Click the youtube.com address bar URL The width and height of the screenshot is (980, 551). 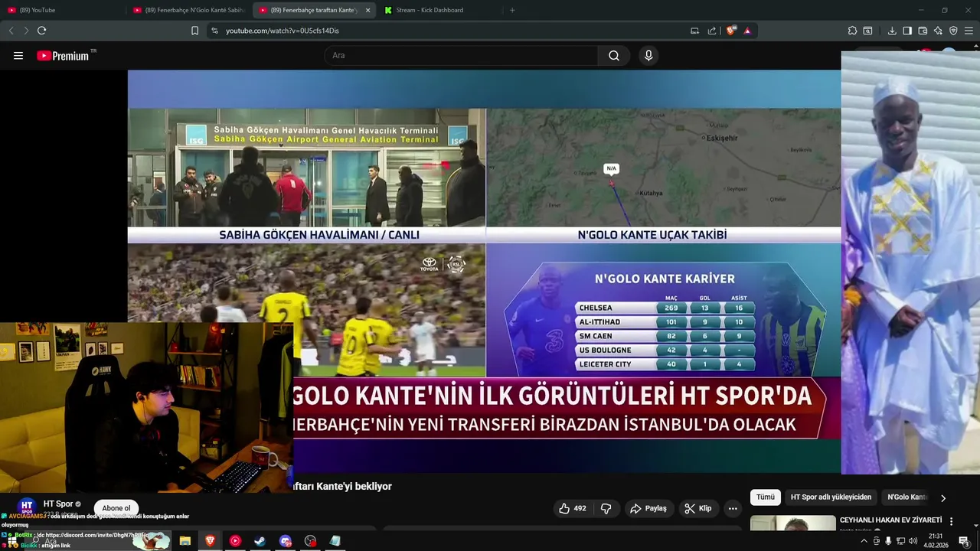(282, 31)
